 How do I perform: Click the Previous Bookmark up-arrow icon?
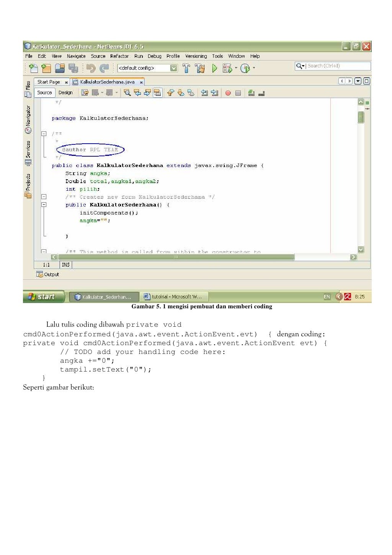point(171,93)
